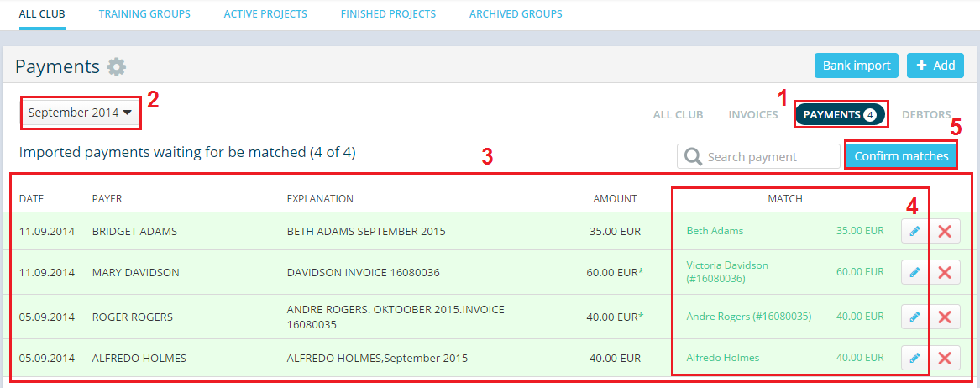The image size is (980, 388).
Task: Open Finished Projects tab
Action: 388,13
